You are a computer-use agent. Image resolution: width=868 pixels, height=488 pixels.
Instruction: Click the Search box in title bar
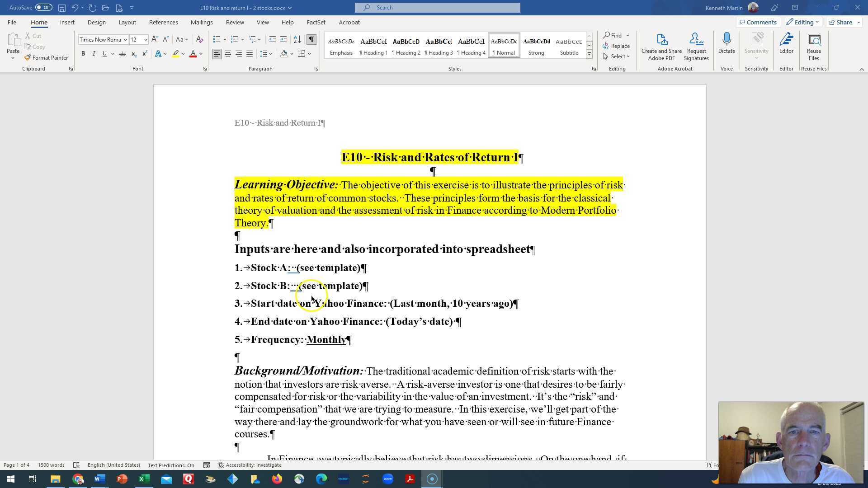click(x=437, y=8)
